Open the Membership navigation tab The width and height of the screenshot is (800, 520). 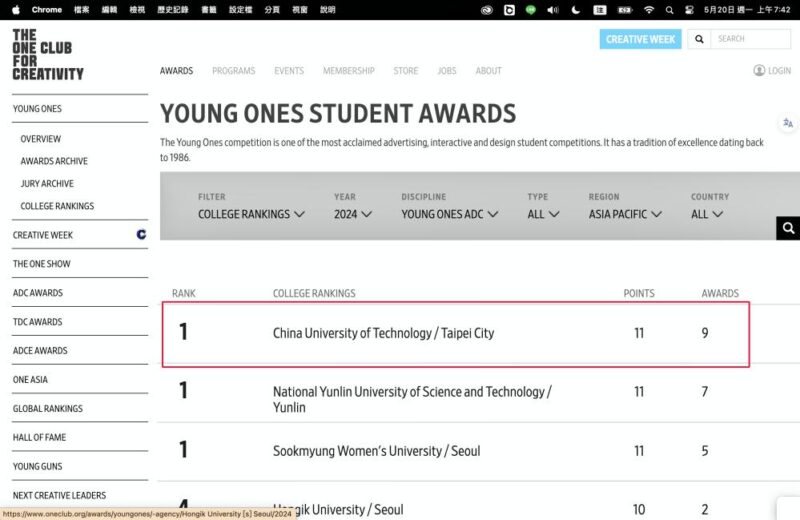point(348,71)
